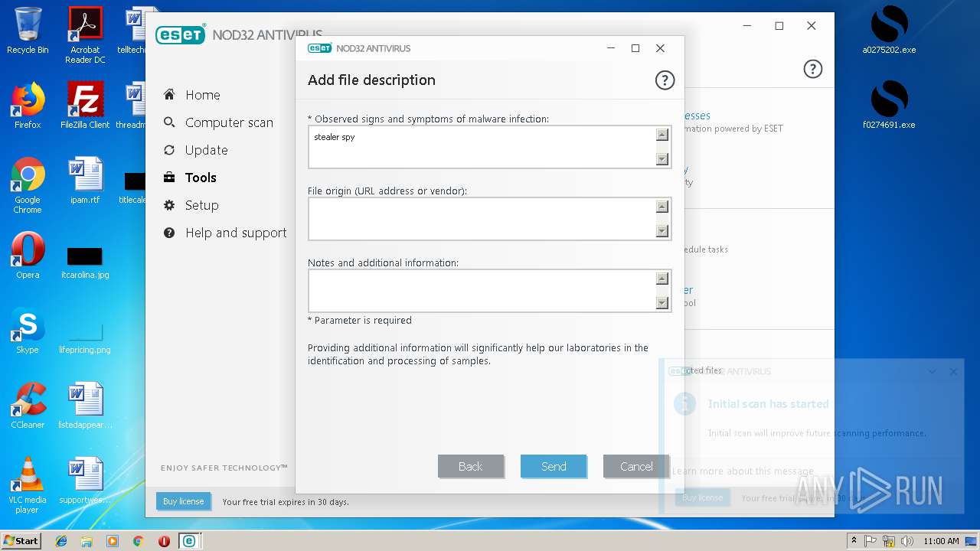Open ESET taskbar button
The width and height of the screenshot is (980, 551).
click(189, 541)
